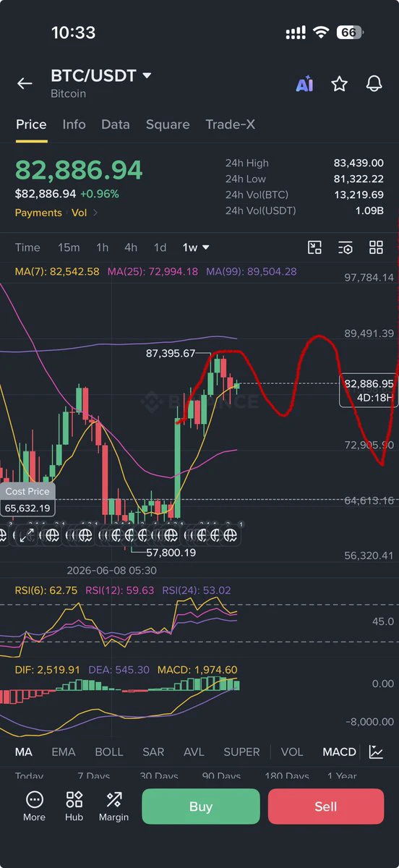Open the Hub menu
The image size is (399, 868).
(74, 807)
